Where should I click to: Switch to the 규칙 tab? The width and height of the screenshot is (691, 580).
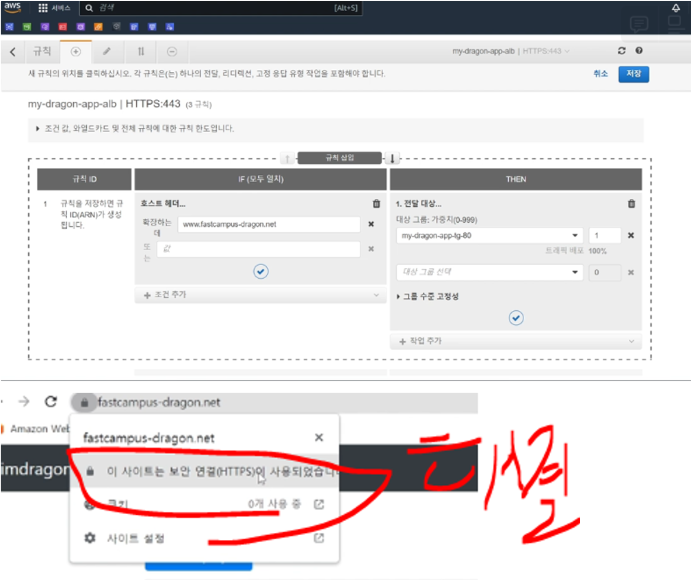tap(42, 52)
